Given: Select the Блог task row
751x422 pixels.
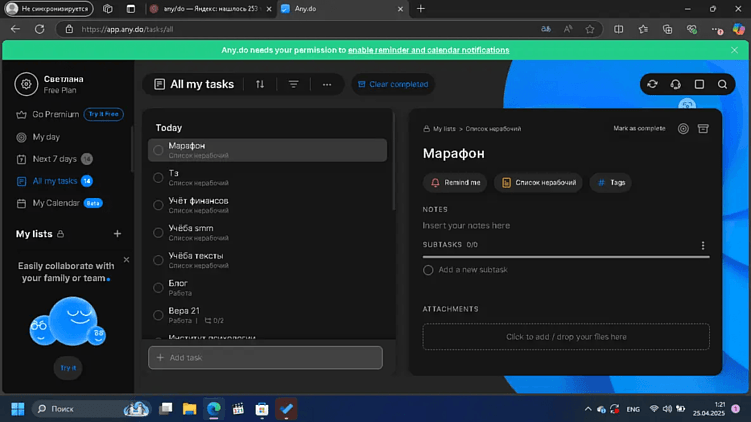Looking at the screenshot, I should coord(267,288).
